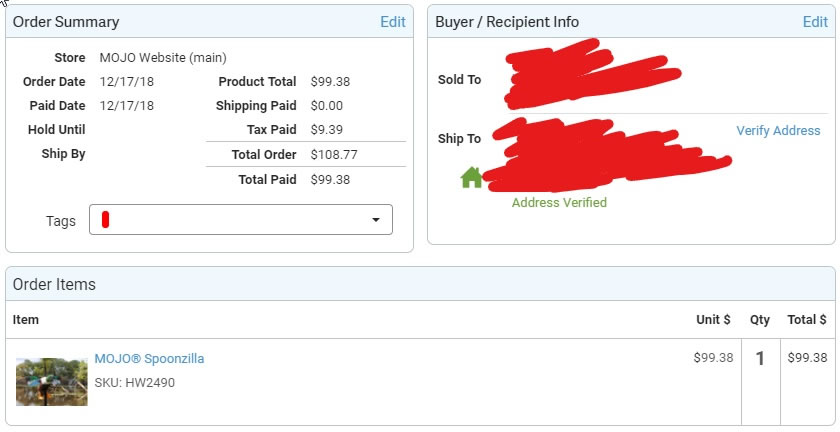This screenshot has height=432, width=840.
Task: Click the Order Items section header
Action: 54,285
